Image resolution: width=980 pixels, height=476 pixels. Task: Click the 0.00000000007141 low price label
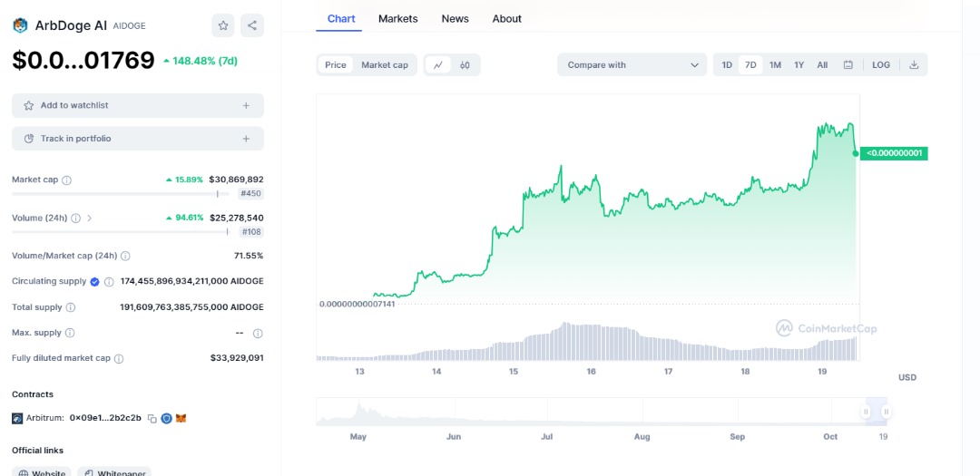[357, 305]
